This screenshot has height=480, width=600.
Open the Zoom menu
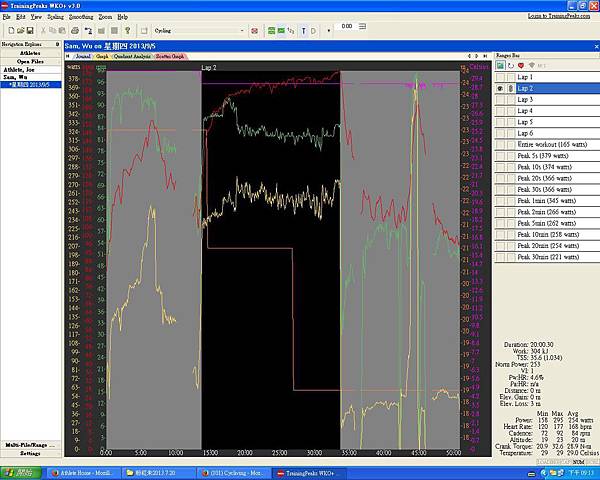pyautogui.click(x=105, y=17)
